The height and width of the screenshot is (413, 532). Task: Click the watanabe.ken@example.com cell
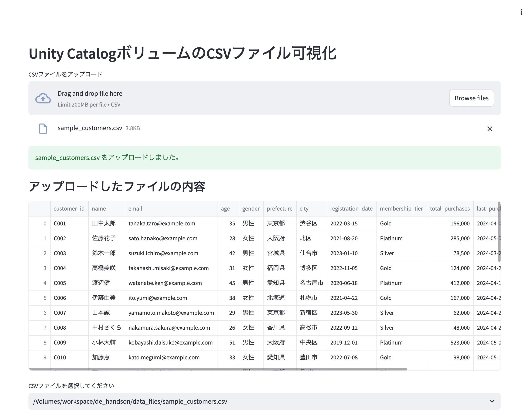[x=171, y=283]
